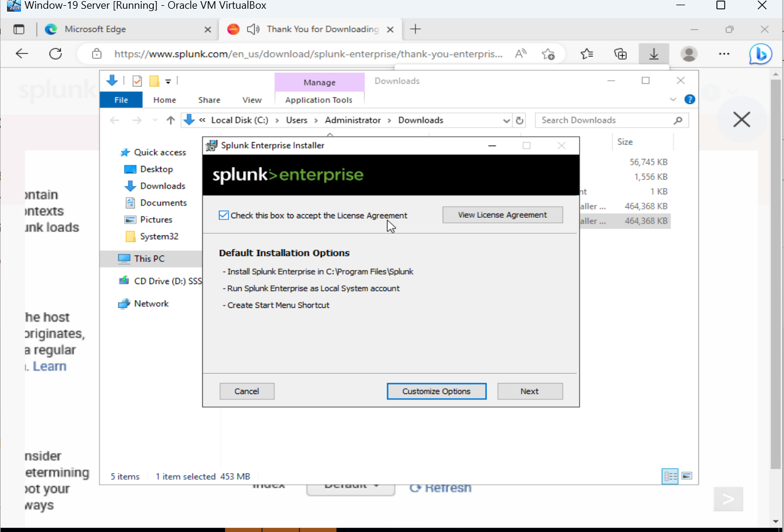This screenshot has width=784, height=532.
Task: Open the Favorites list icon
Action: 587,54
